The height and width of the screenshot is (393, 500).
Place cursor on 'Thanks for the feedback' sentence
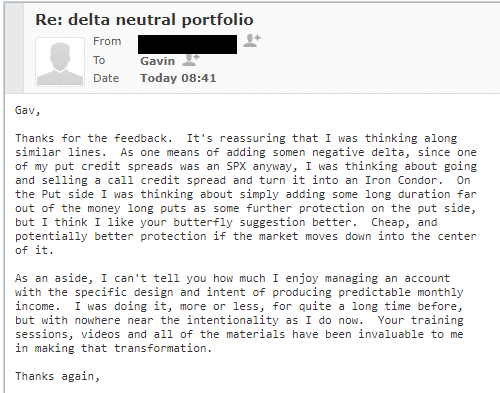tap(94, 138)
